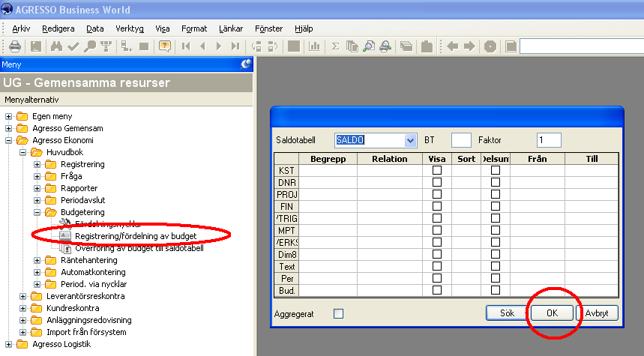644x356 pixels.
Task: Select the Leverantörsreskontra folder
Action: 85,296
